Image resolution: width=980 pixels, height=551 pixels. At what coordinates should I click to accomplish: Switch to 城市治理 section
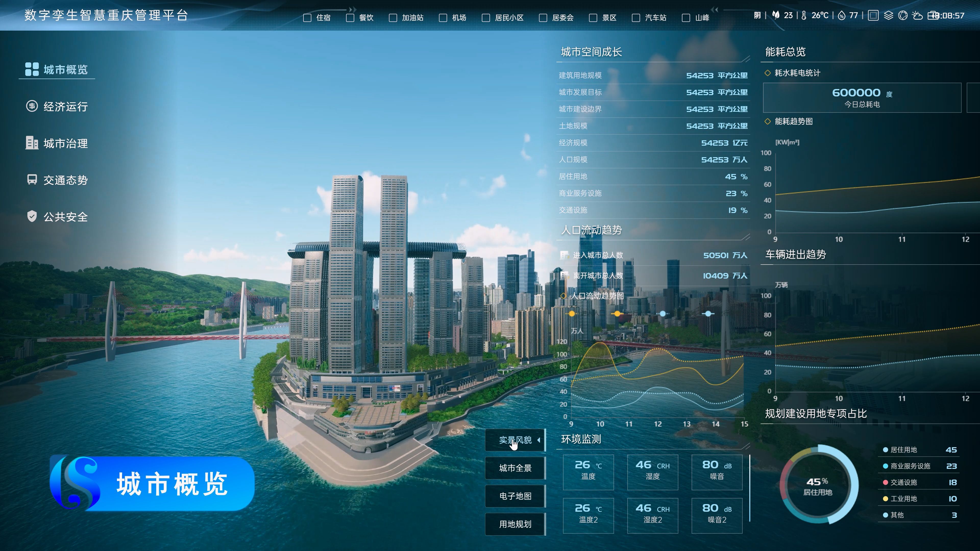(x=65, y=143)
